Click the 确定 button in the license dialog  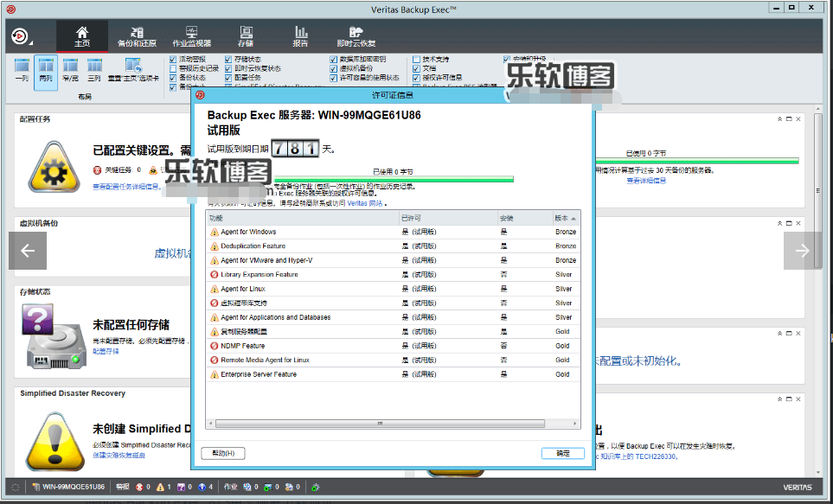coord(562,453)
